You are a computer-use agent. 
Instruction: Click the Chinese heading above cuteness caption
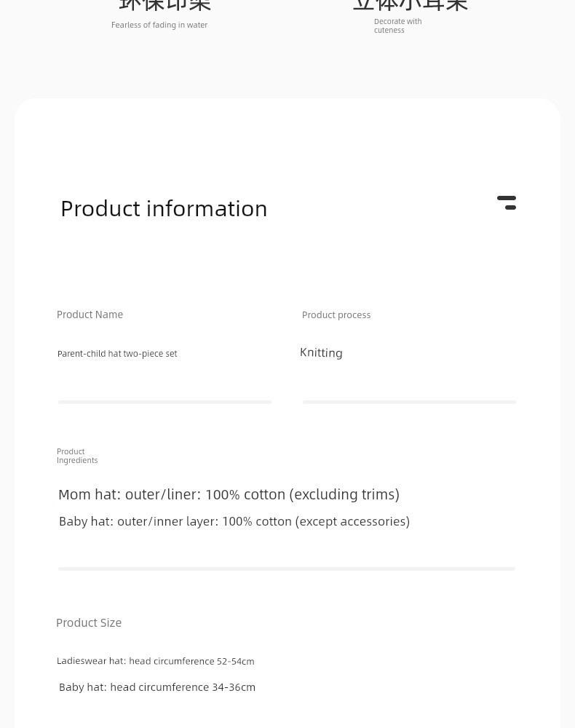pos(411,5)
